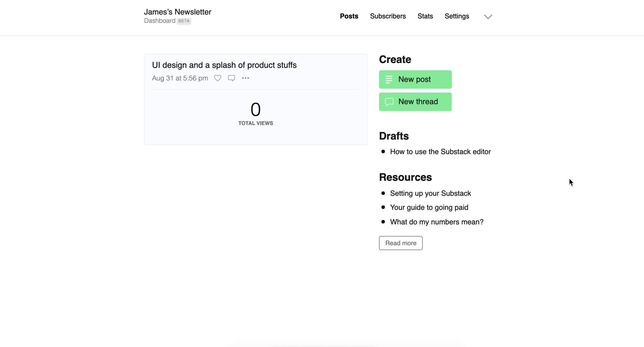Screen dimensions: 644x347
Task: Open the Settings tab
Action: [457, 16]
